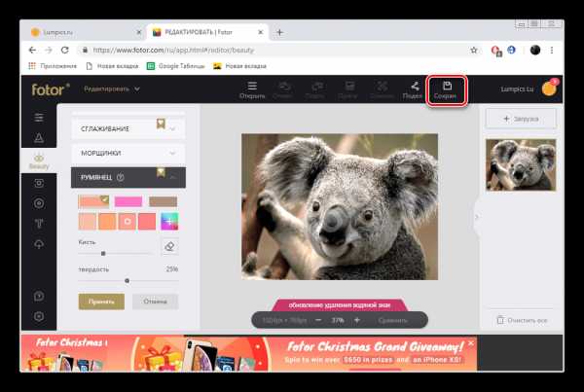Click the Загрузка upload button
The image size is (584, 392).
pos(521,118)
